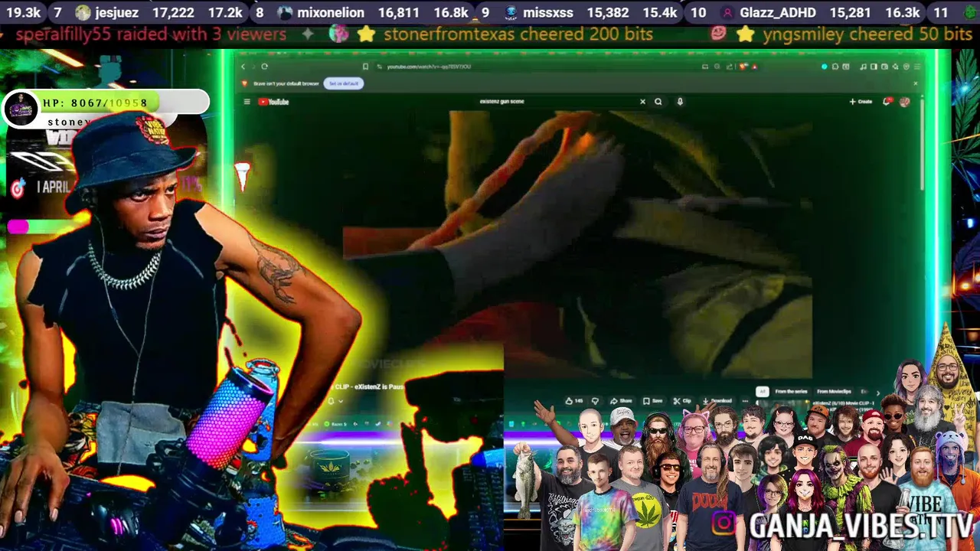Image resolution: width=980 pixels, height=551 pixels.
Task: Open YouTube notifications bell
Action: pos(887,101)
